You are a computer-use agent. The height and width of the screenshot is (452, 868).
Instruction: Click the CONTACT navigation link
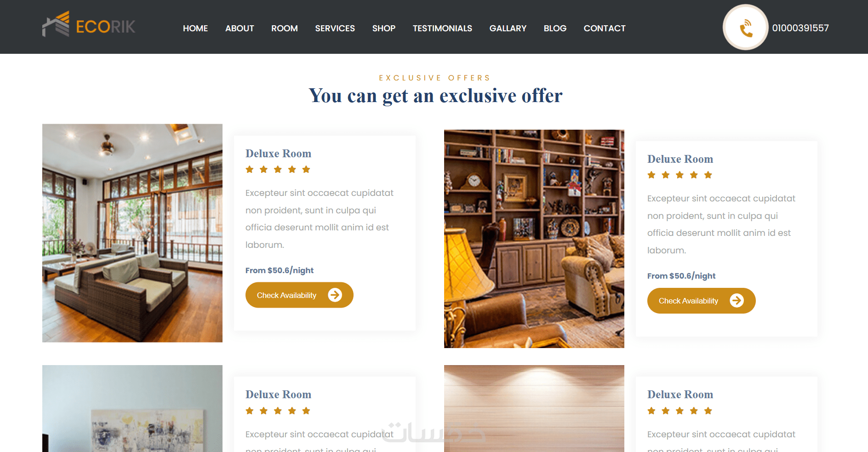[605, 29]
